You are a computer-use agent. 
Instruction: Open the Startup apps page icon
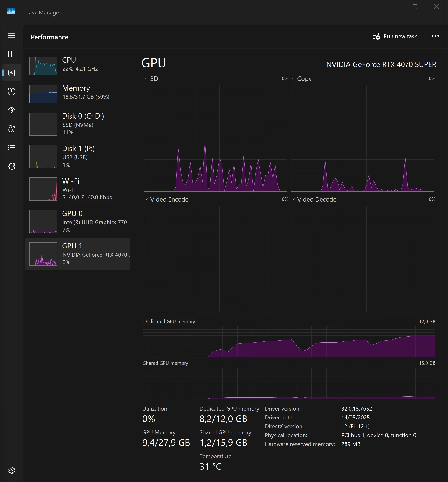click(x=12, y=110)
